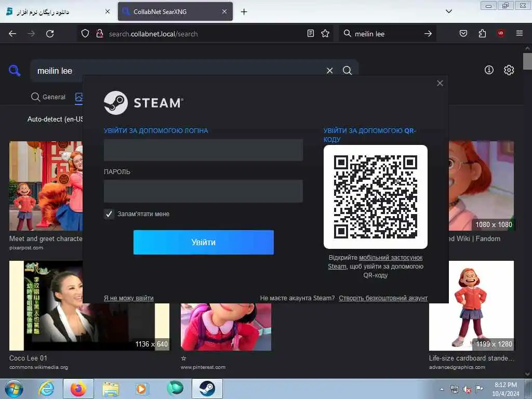Viewport: 532px width, 399px height.
Task: Click the ПАРОЛЬ password field
Action: (x=203, y=191)
